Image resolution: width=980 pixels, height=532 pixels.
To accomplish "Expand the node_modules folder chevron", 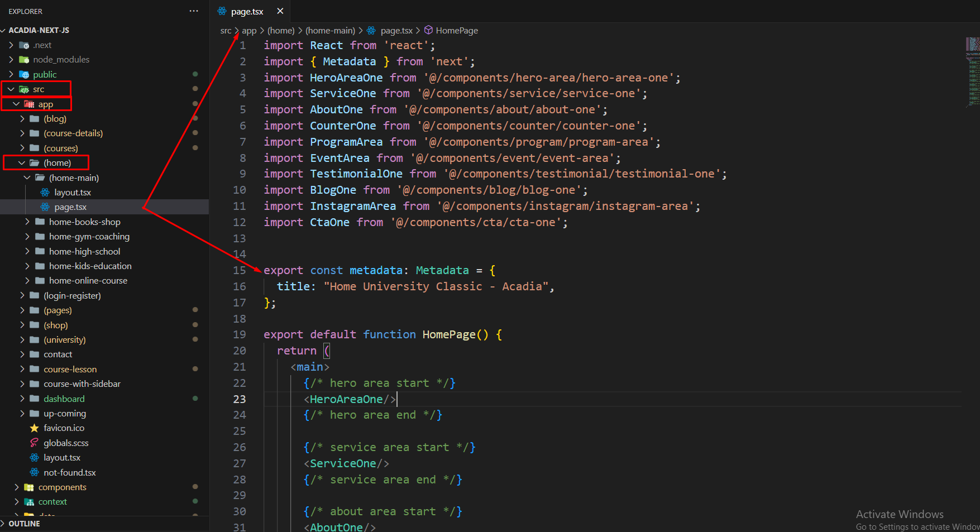I will click(11, 60).
